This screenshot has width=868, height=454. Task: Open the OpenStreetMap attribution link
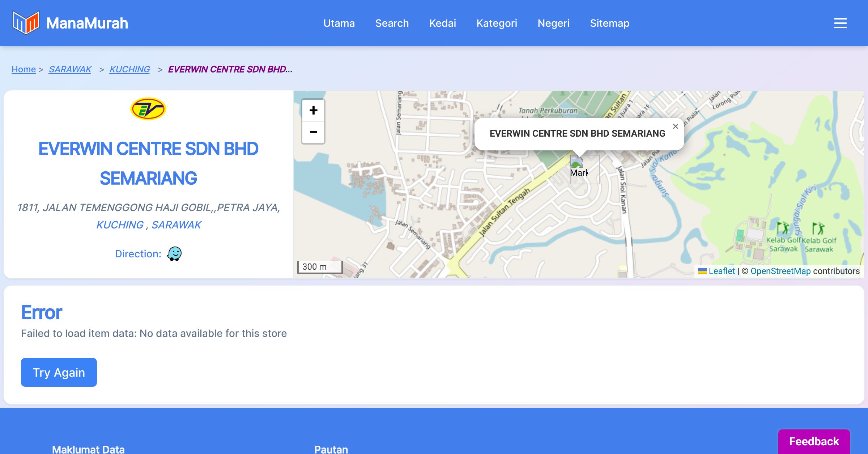click(780, 271)
